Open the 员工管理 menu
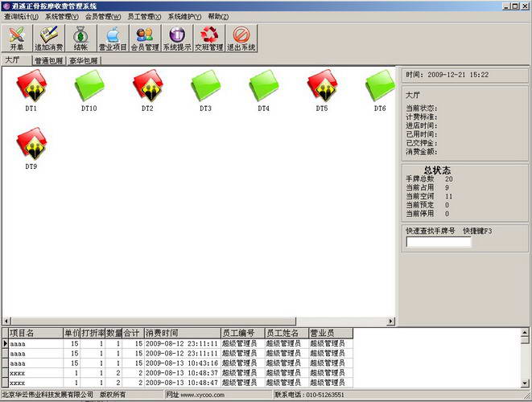This screenshot has height=402, width=532. click(144, 16)
